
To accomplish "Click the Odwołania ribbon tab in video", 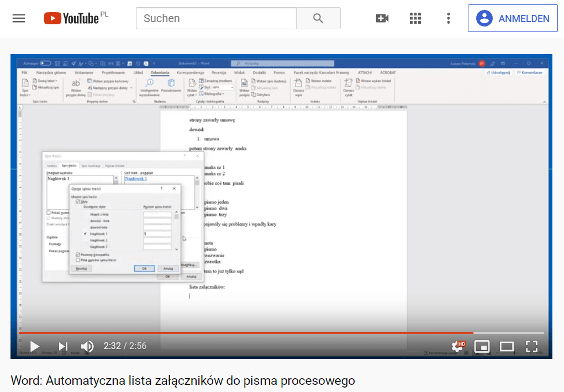I will pos(160,72).
